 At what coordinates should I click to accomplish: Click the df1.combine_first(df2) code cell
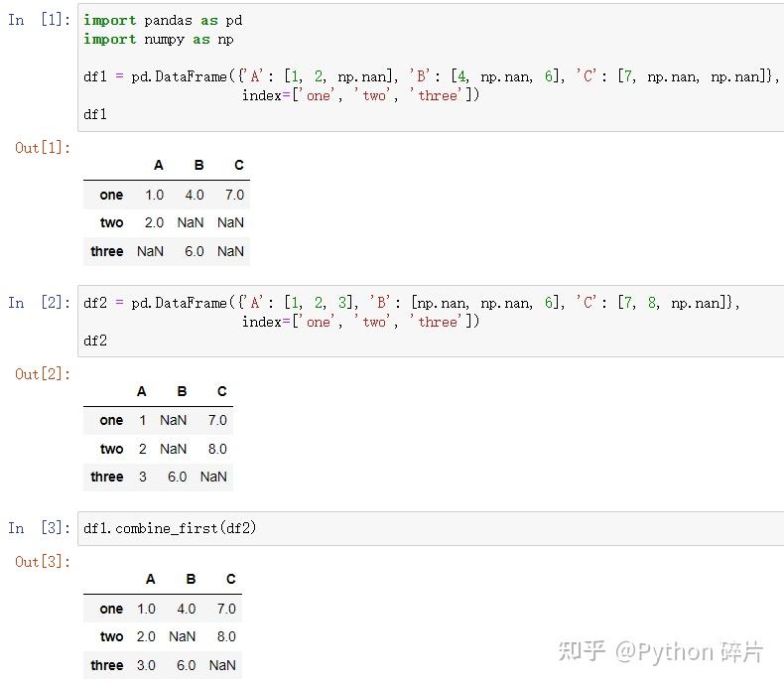click(x=429, y=528)
